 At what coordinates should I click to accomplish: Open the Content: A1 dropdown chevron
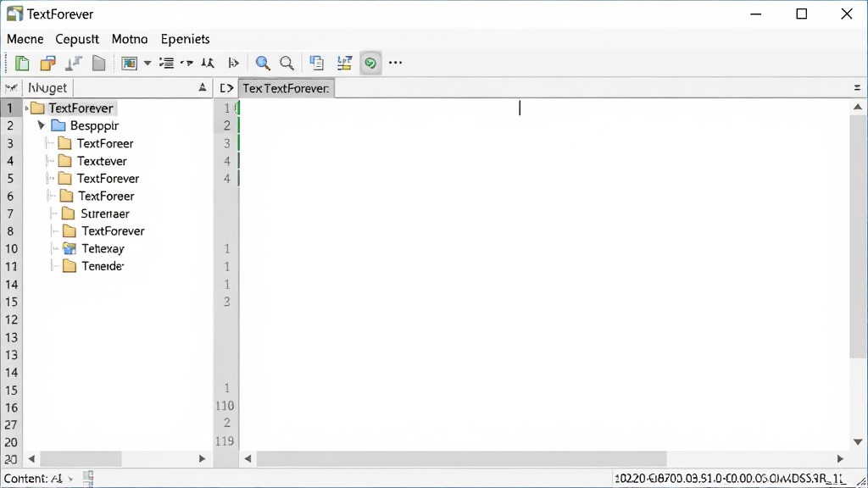click(70, 480)
